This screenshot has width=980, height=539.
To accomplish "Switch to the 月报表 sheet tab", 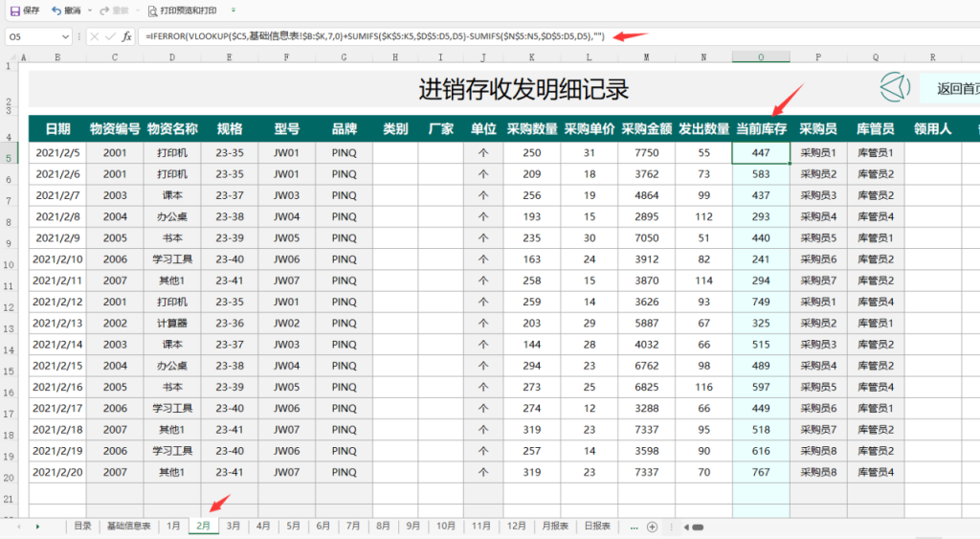I will tap(555, 526).
